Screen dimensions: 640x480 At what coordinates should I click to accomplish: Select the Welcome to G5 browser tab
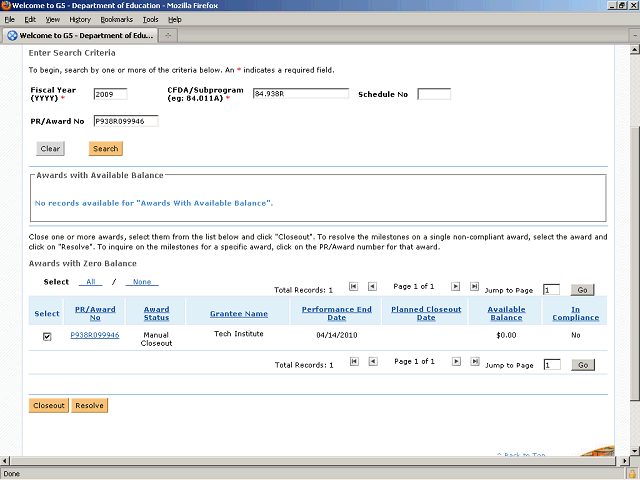coord(80,36)
